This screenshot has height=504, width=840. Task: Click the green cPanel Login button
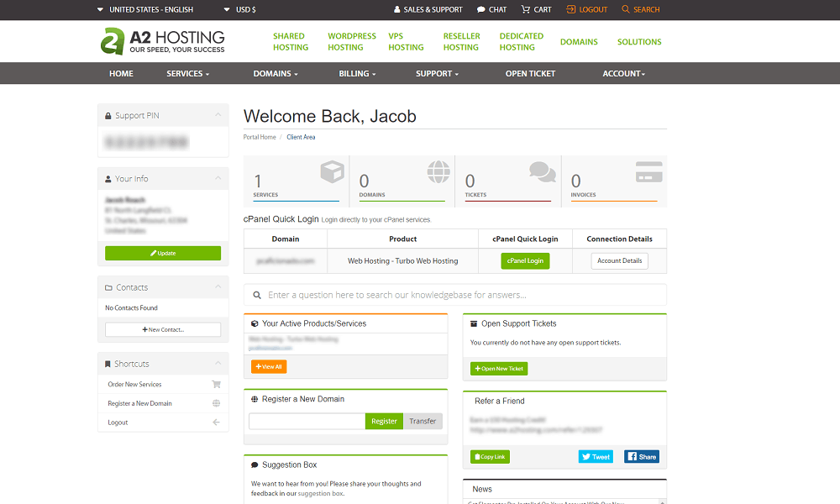pyautogui.click(x=525, y=261)
